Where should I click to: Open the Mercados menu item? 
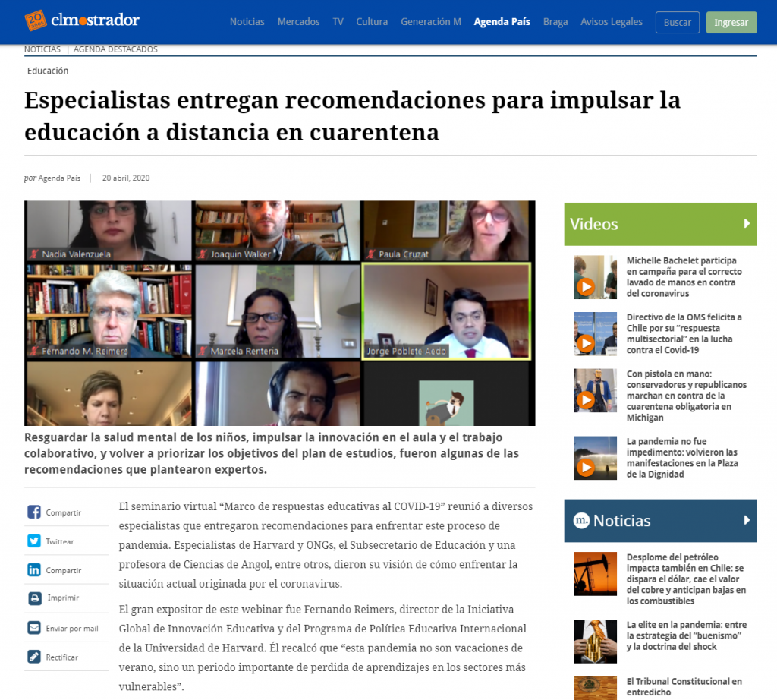pyautogui.click(x=298, y=22)
